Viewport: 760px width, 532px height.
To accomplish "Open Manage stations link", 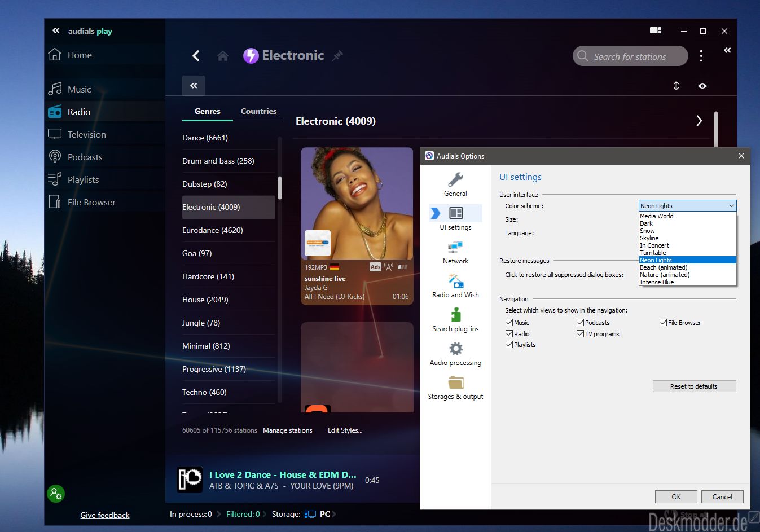I will pos(287,430).
